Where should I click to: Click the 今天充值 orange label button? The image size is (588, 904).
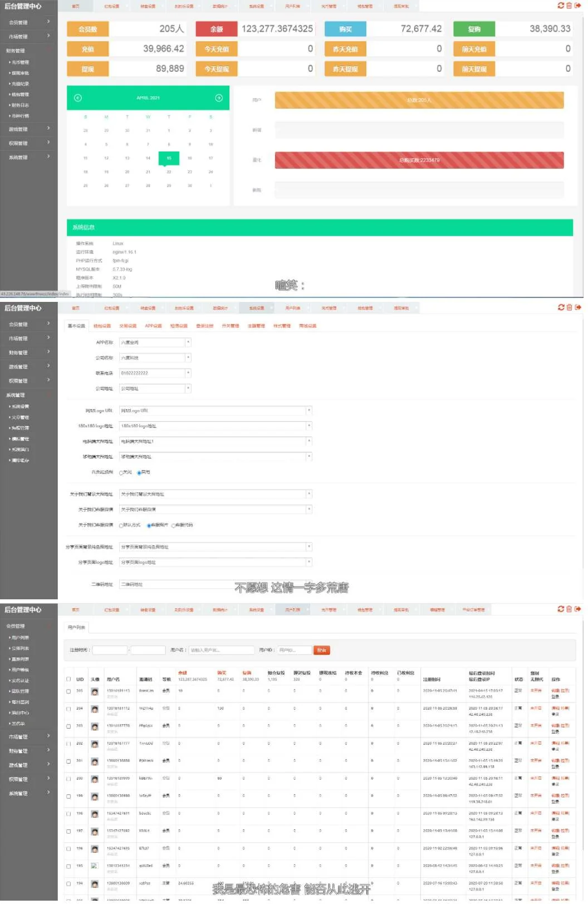click(x=217, y=49)
